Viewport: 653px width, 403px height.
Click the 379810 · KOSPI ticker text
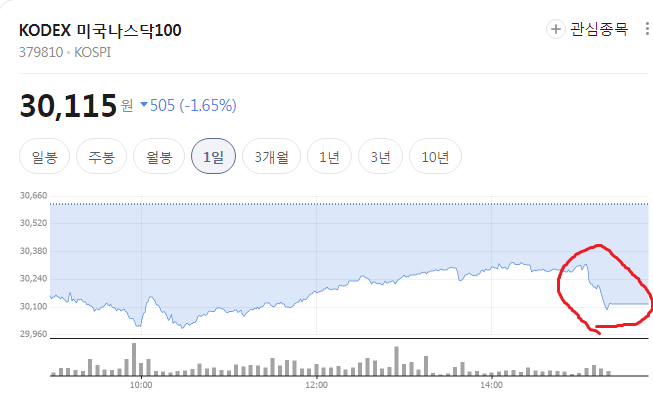pyautogui.click(x=65, y=52)
